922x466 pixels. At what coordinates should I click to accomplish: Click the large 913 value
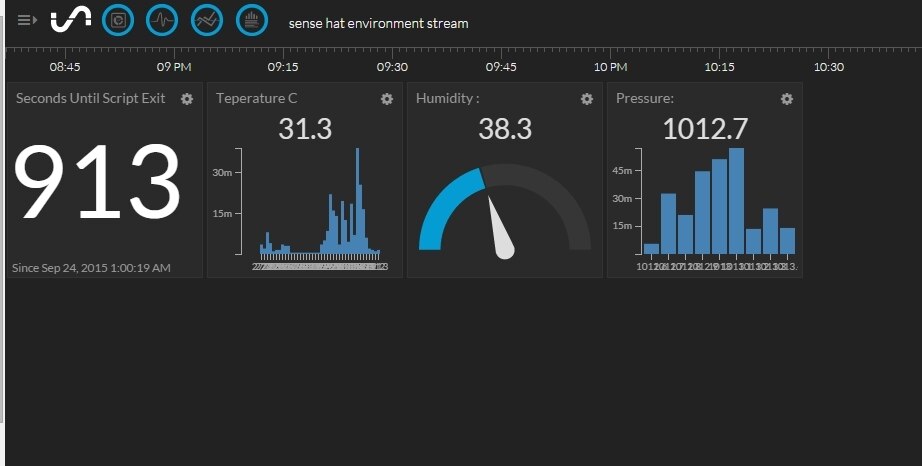97,182
